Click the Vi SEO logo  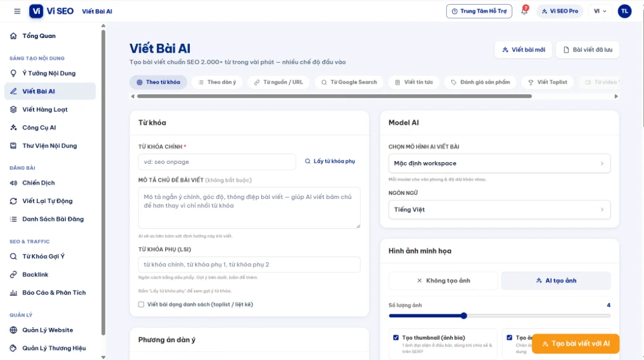52,11
